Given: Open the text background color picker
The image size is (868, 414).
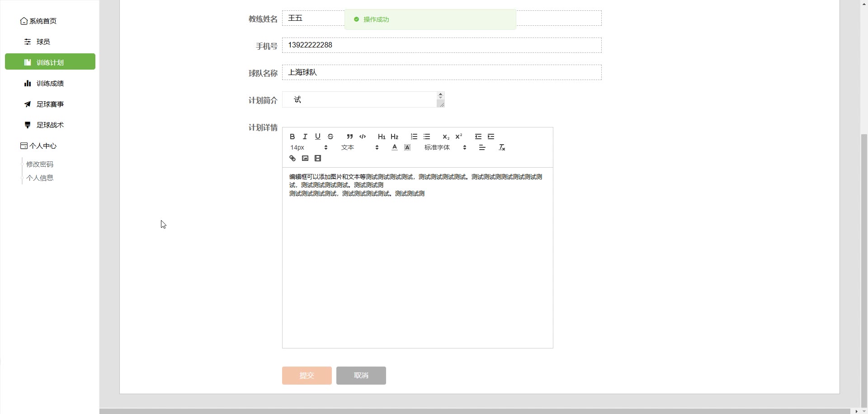Looking at the screenshot, I should pyautogui.click(x=407, y=147).
